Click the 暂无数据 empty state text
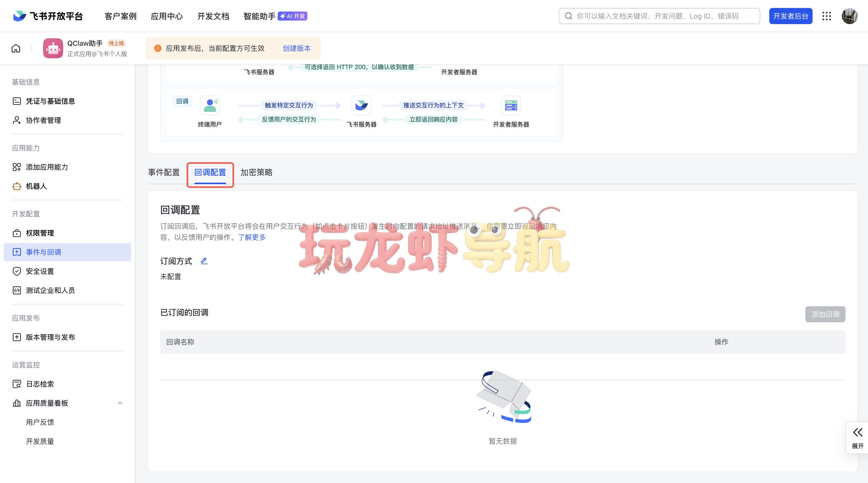The image size is (868, 483). 503,441
